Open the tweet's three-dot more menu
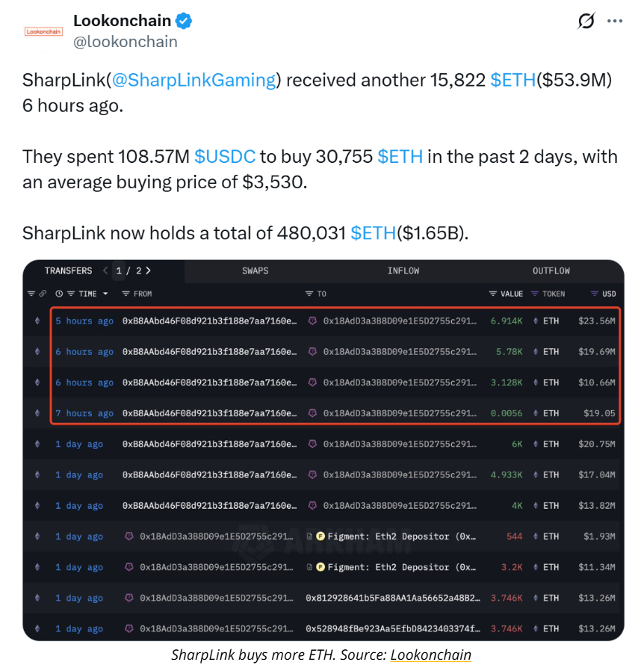Viewport: 644px width, 665px height. point(615,21)
